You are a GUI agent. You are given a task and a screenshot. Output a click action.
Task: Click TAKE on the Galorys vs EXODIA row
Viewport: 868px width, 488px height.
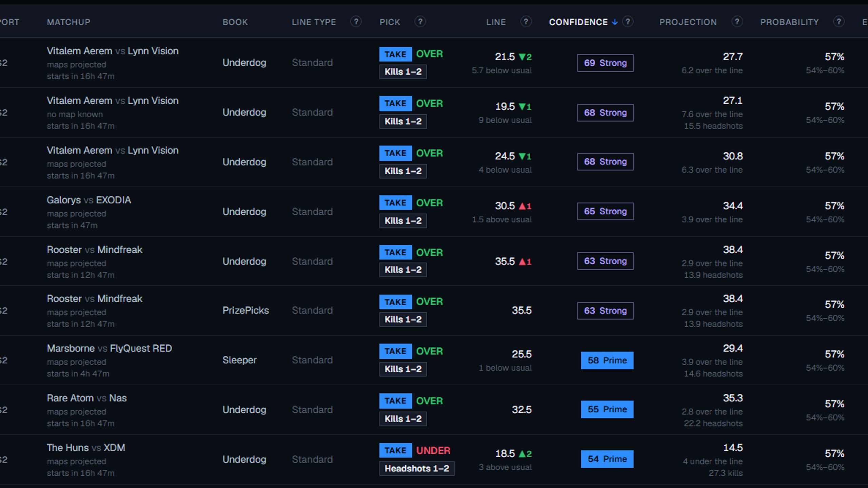pyautogui.click(x=396, y=203)
